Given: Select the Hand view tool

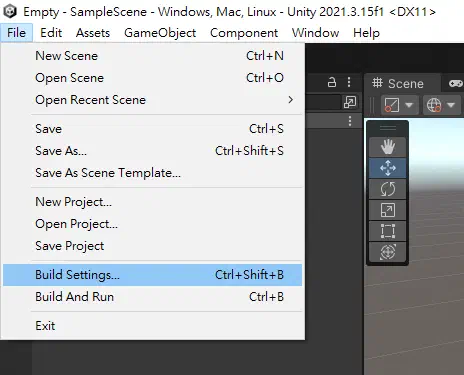Looking at the screenshot, I should (387, 147).
